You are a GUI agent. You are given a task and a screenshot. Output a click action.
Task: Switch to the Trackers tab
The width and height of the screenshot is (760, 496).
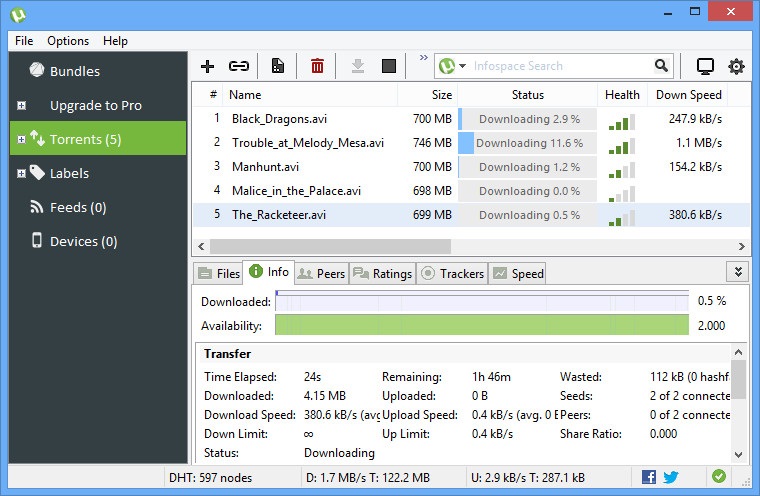[453, 273]
